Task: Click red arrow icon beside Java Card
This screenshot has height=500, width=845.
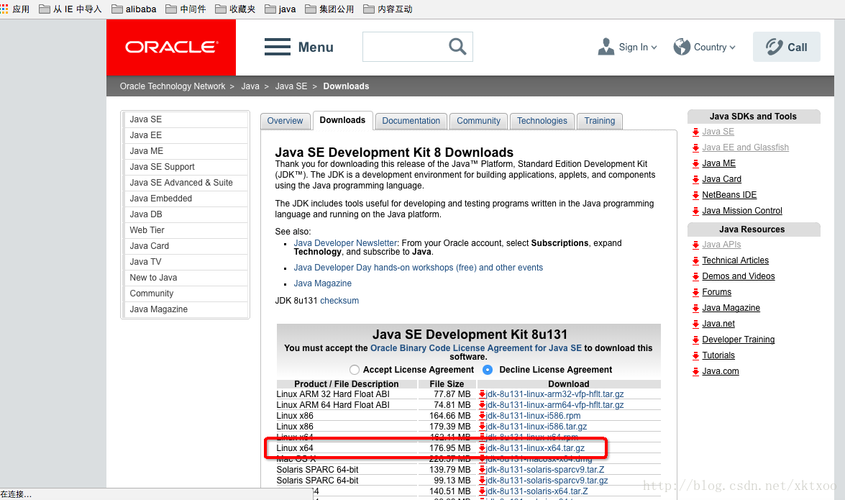Action: point(696,179)
